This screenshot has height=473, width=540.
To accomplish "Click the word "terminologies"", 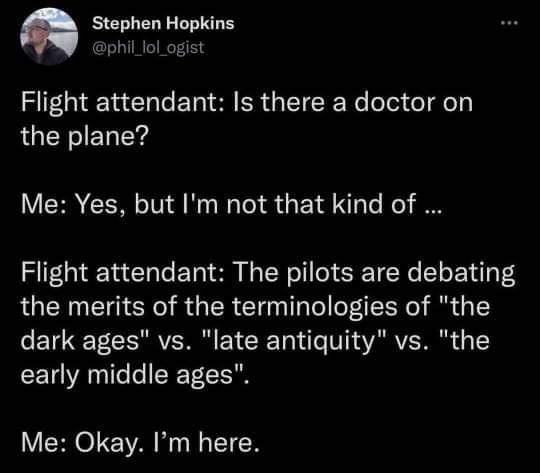I will click(315, 306).
